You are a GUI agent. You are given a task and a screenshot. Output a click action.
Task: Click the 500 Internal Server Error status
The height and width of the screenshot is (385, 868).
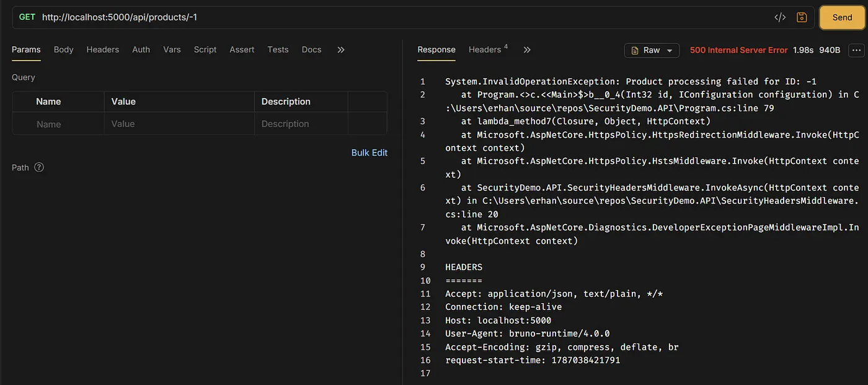coord(738,50)
